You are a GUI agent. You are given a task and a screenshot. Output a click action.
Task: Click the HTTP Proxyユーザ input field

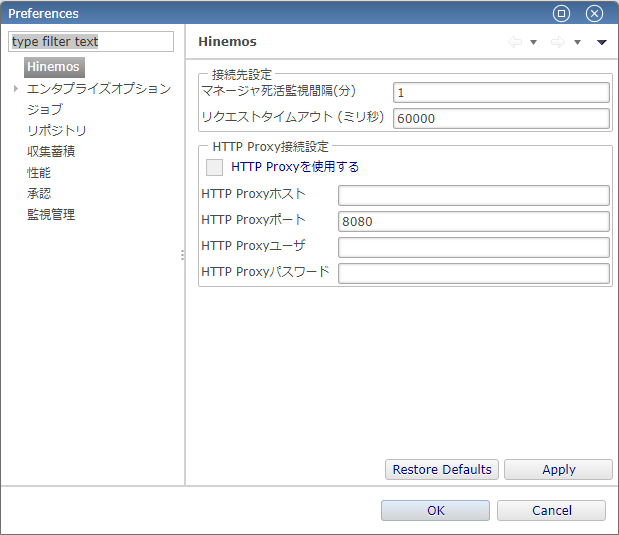pyautogui.click(x=474, y=248)
